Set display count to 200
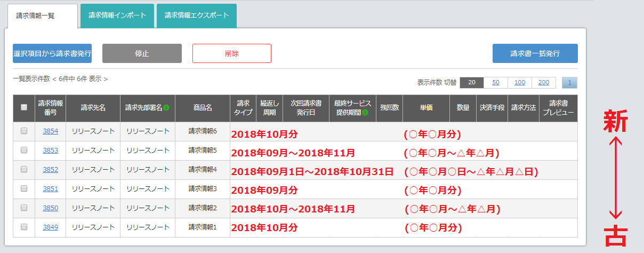Viewport: 644px width, 253px height. pos(544,83)
